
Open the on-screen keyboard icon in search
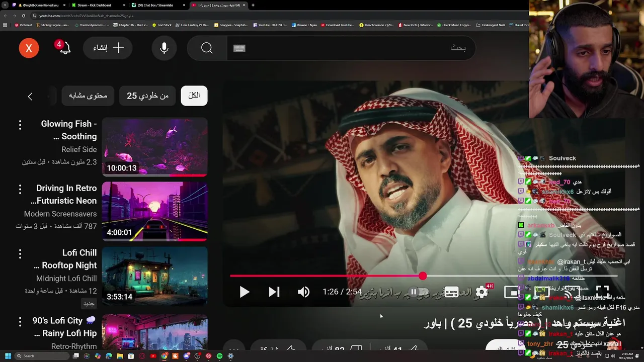239,48
